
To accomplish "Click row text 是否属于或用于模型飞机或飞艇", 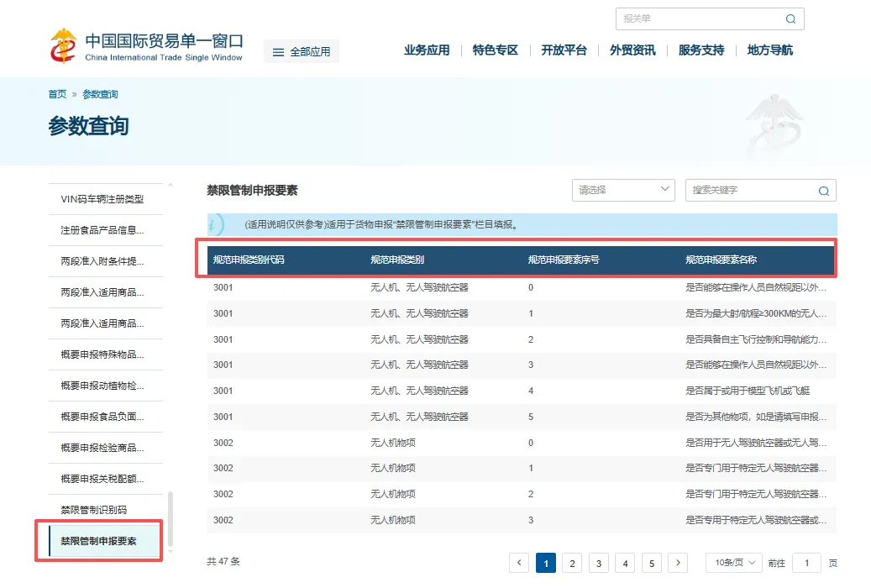I will pyautogui.click(x=748, y=391).
